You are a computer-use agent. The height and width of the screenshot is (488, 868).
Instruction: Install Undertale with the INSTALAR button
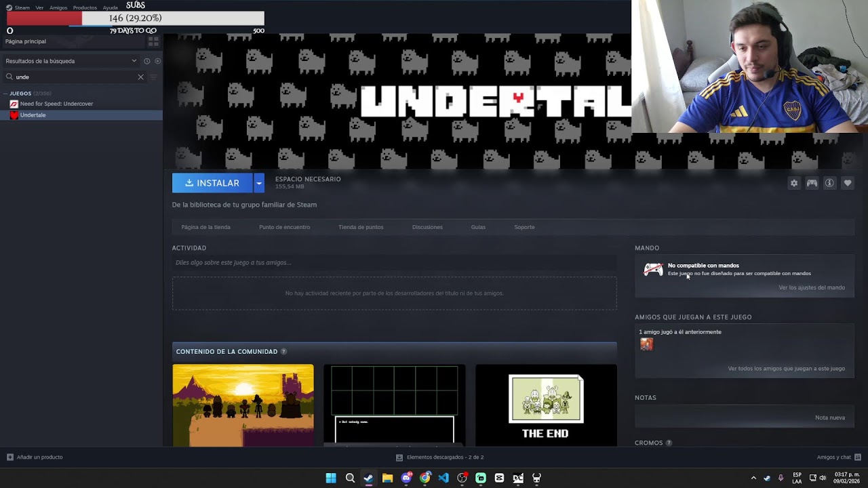tap(212, 183)
